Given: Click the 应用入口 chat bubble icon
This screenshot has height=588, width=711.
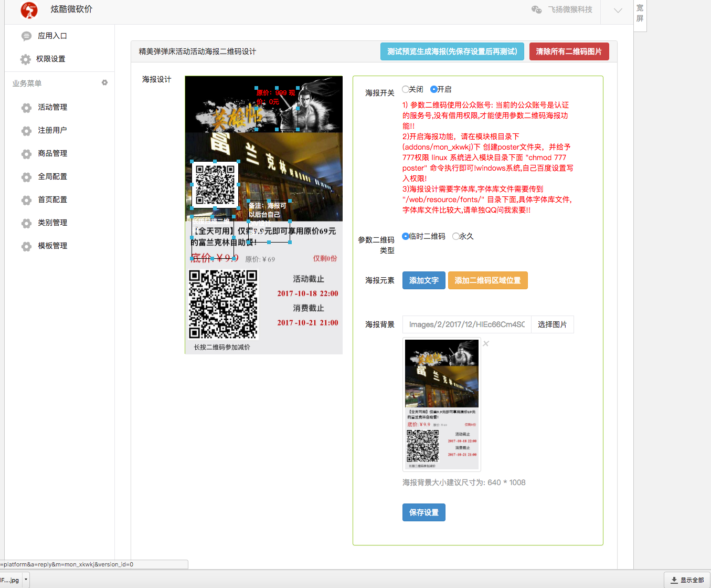Looking at the screenshot, I should pos(26,36).
